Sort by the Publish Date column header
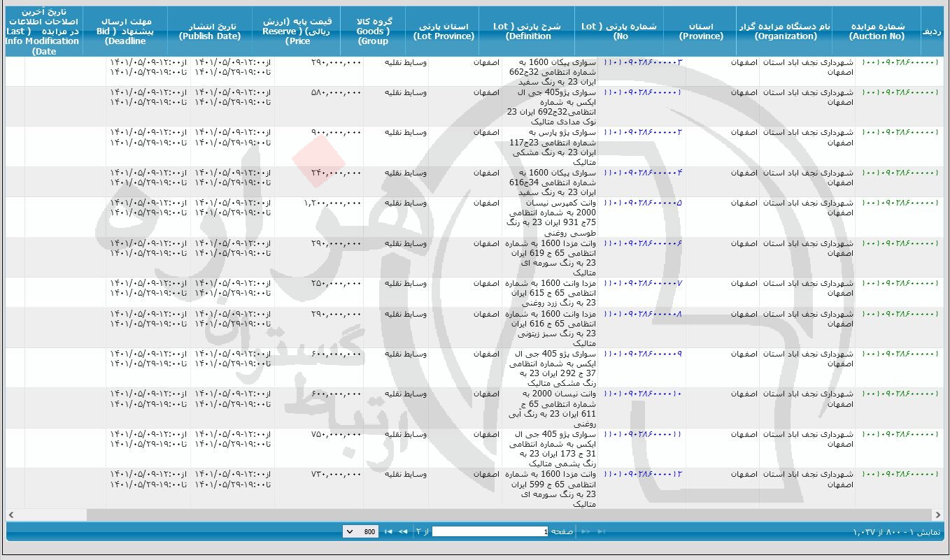This screenshot has height=560, width=950. pos(210,31)
